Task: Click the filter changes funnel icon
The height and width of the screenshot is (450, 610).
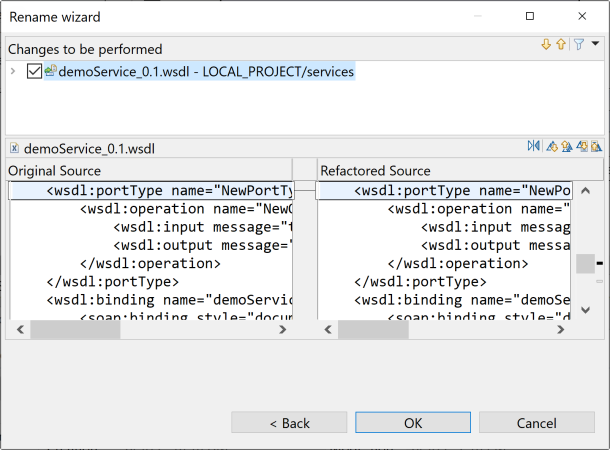Action: [577, 45]
